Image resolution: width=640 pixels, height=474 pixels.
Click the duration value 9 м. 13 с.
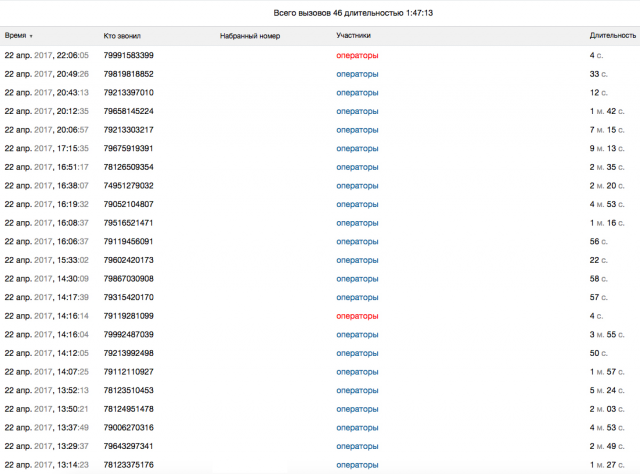pos(607,148)
